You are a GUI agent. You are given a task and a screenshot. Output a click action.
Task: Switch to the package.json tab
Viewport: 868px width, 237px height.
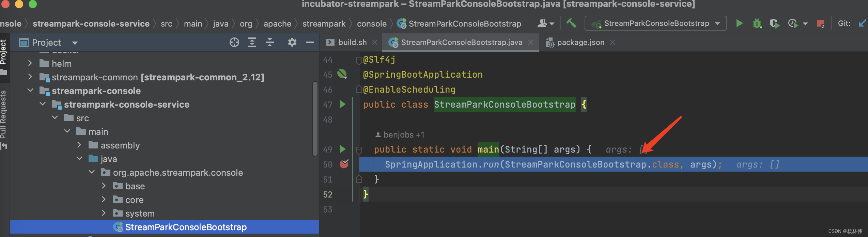click(x=580, y=42)
